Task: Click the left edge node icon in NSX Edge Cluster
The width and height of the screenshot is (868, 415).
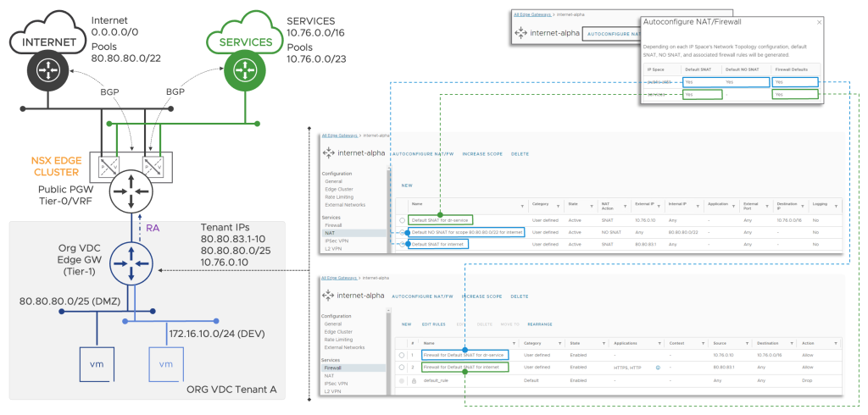Action: click(110, 165)
